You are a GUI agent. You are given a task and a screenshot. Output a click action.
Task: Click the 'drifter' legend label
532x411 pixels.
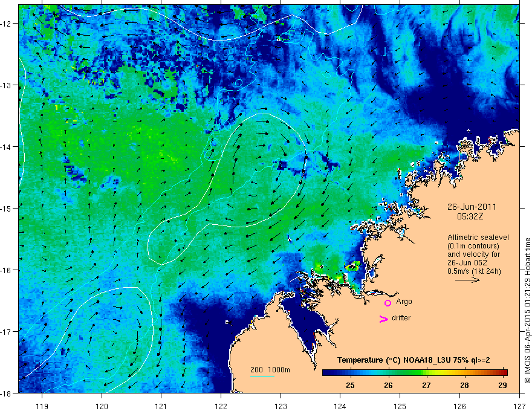401,318
